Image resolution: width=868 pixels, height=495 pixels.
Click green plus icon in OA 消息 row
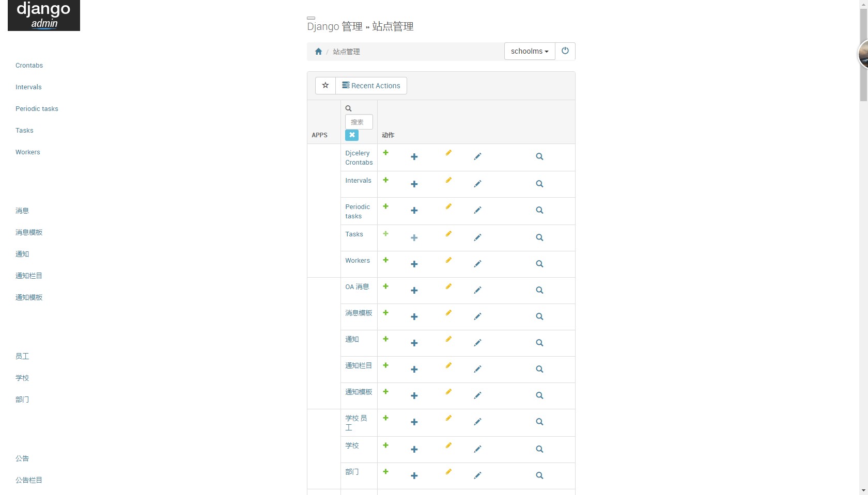click(385, 286)
